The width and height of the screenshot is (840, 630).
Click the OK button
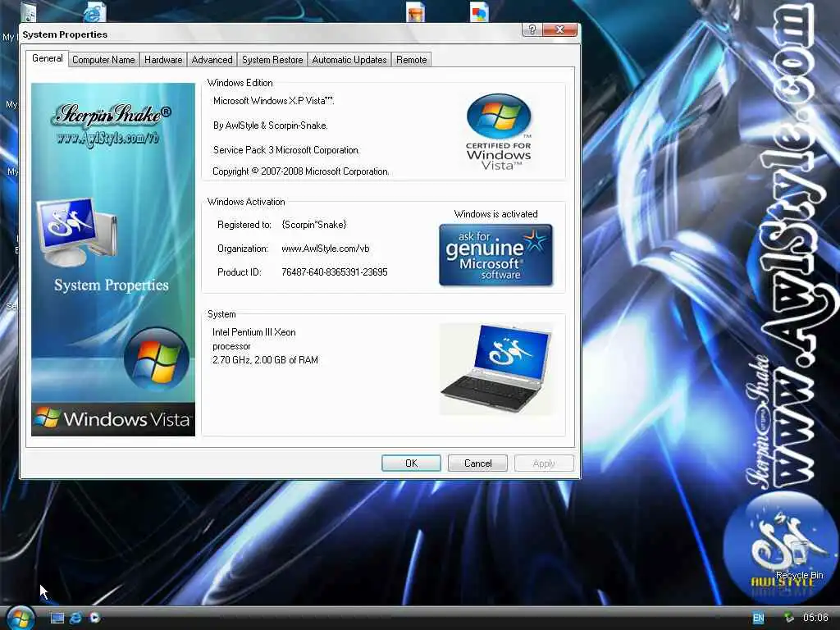(411, 463)
